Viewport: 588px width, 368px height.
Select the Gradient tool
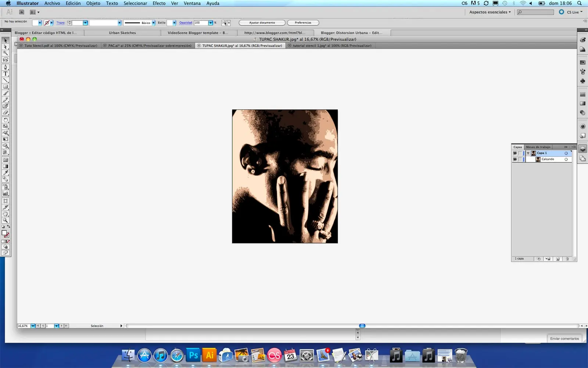pos(6,166)
